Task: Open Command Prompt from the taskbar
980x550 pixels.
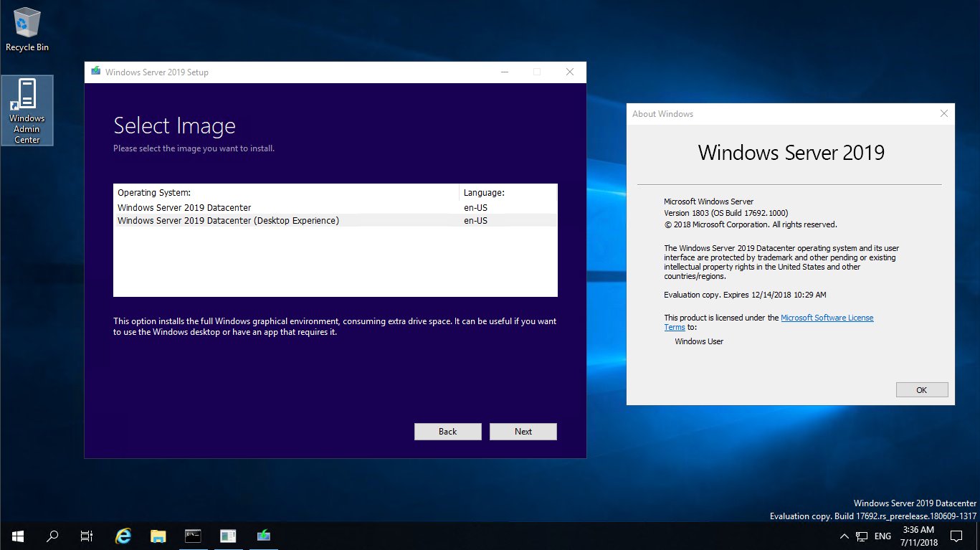Action: point(193,536)
